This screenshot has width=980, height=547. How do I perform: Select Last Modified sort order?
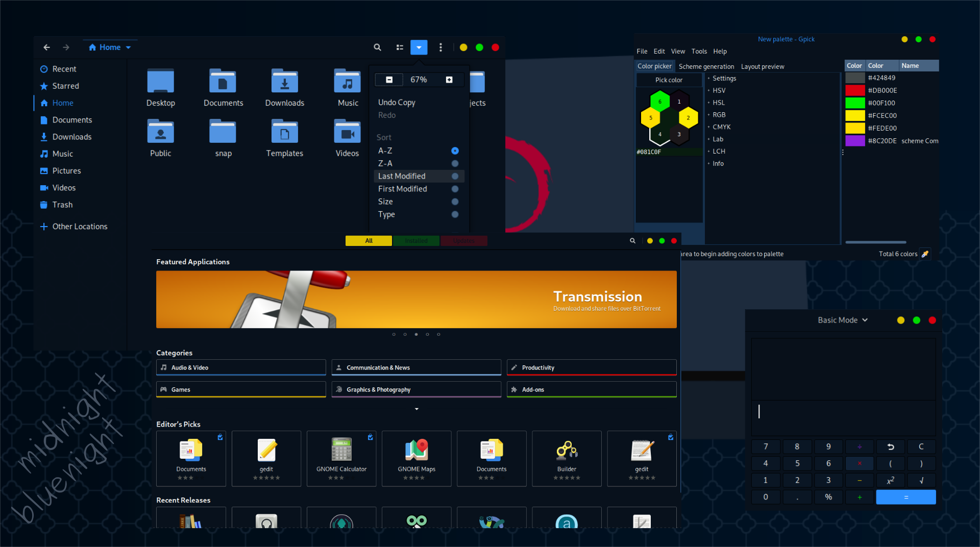419,176
